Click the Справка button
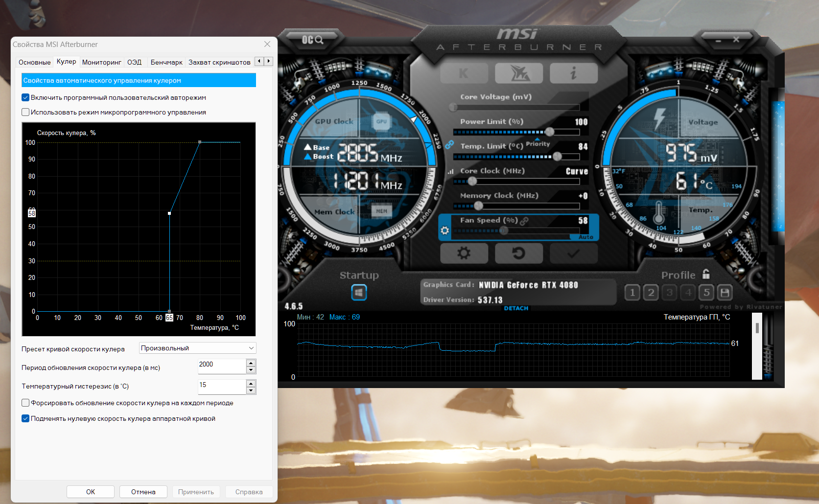 click(x=249, y=492)
